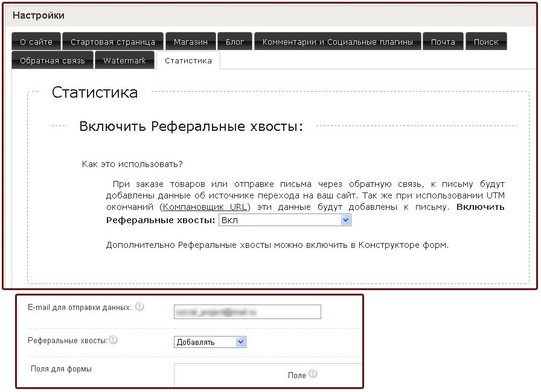The height and width of the screenshot is (392, 541).
Task: Open Комментарии и Социальные плагины tab
Action: pyautogui.click(x=338, y=42)
